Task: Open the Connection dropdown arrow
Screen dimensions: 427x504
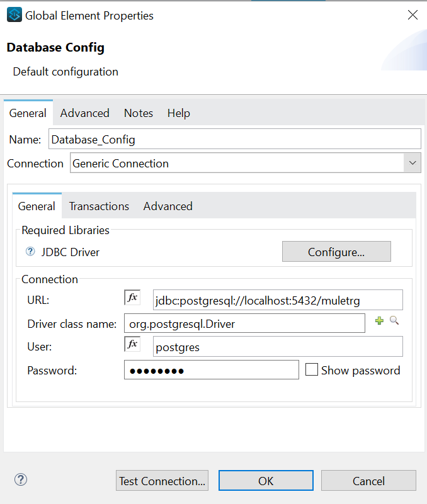Action: coord(413,162)
